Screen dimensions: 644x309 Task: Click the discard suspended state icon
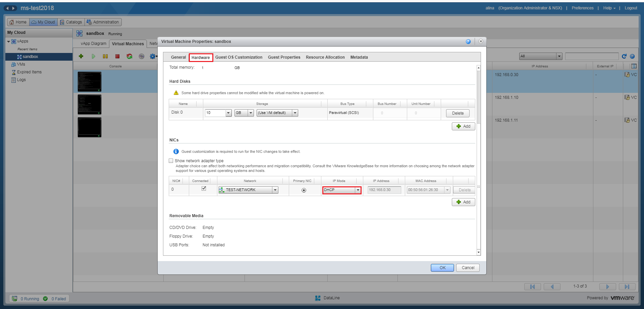pyautogui.click(x=129, y=56)
